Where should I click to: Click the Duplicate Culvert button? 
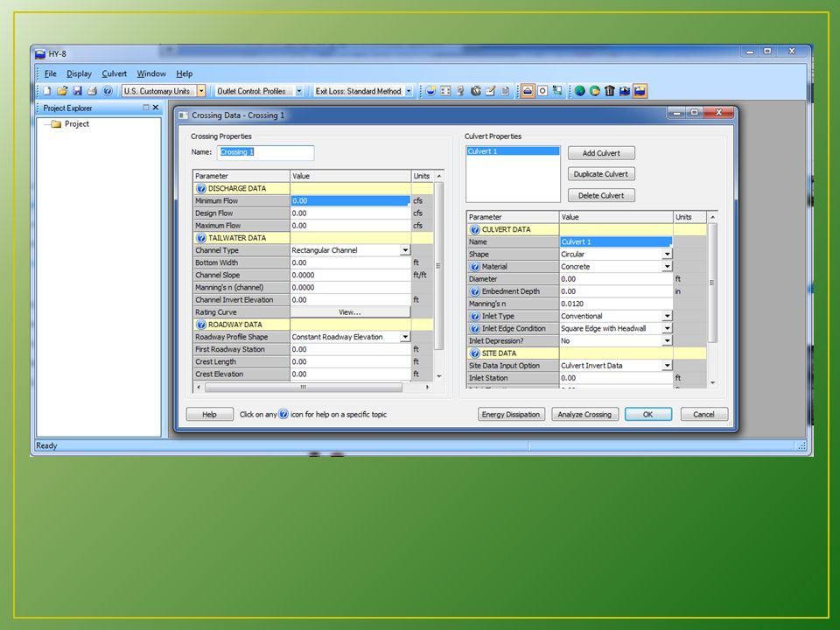tap(601, 174)
